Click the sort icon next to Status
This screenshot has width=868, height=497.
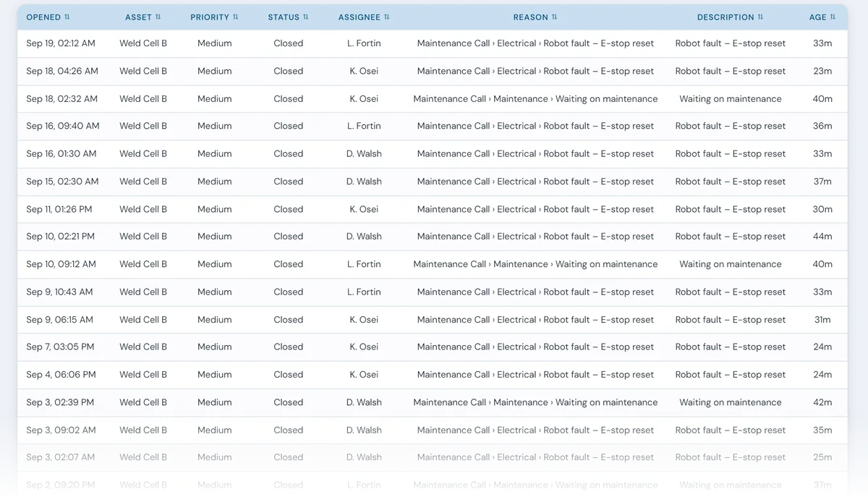pyautogui.click(x=306, y=17)
